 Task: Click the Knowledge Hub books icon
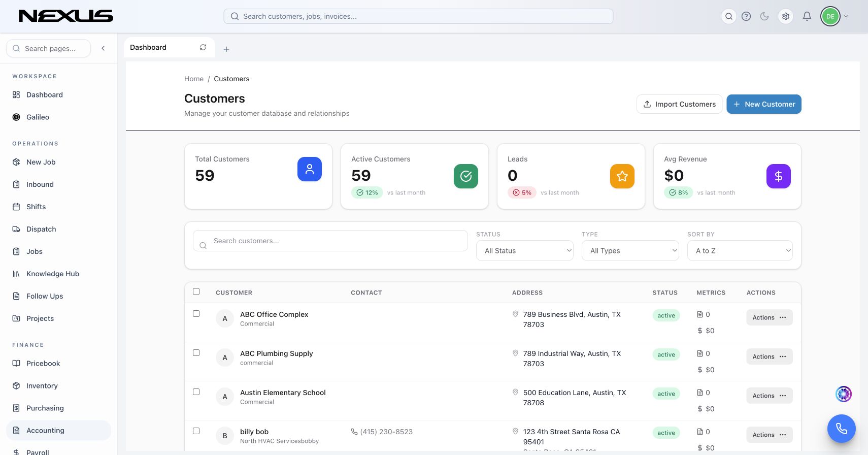[x=16, y=274]
